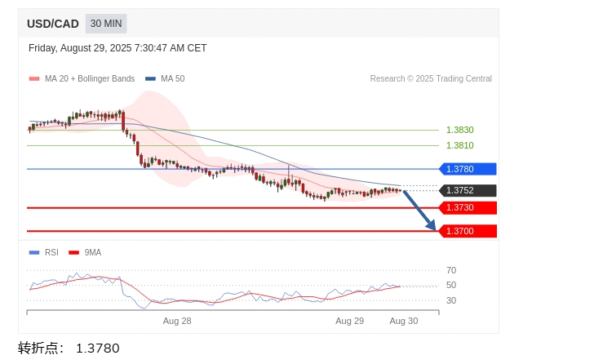Screen dimensions: 594x364
Task: Click the RSI legend label
Action: click(51, 252)
